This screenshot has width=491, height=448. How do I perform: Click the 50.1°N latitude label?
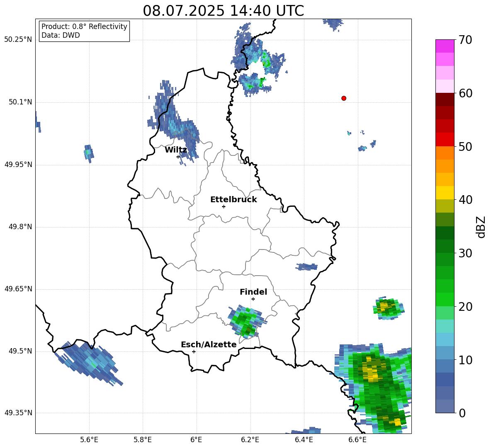point(20,102)
